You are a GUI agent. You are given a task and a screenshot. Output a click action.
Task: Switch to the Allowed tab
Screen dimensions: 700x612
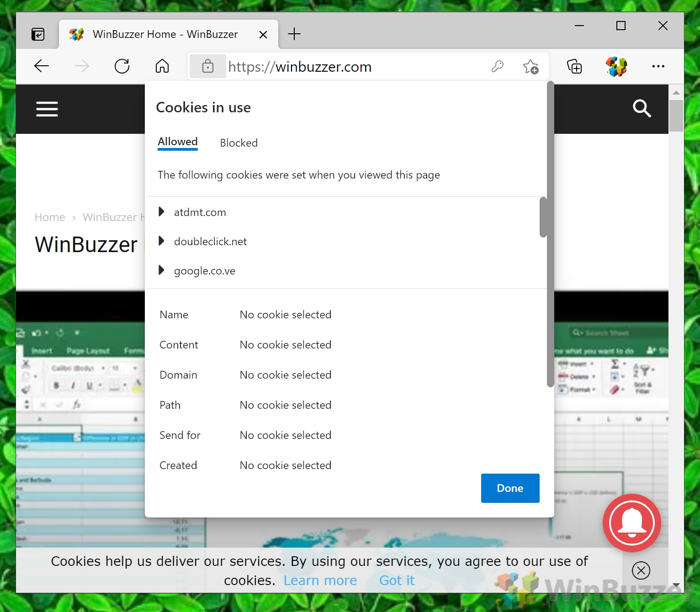[178, 142]
